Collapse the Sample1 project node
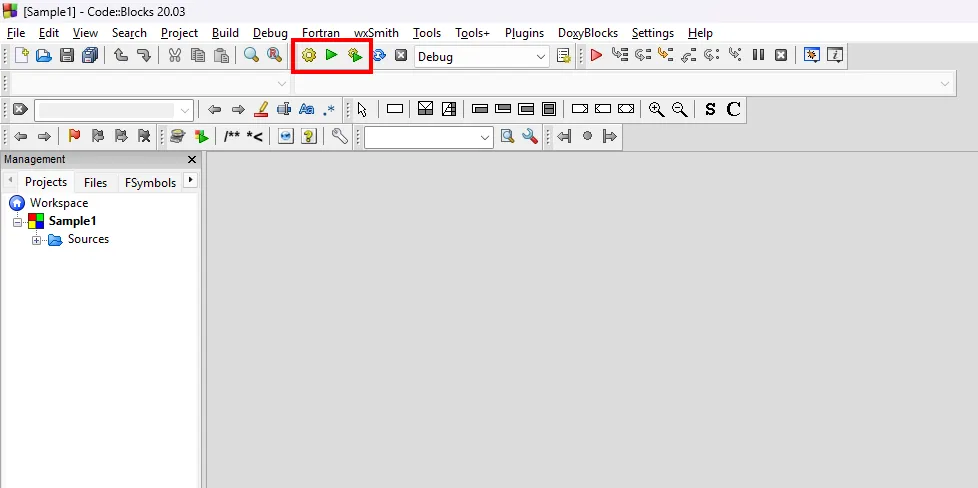 coord(17,222)
